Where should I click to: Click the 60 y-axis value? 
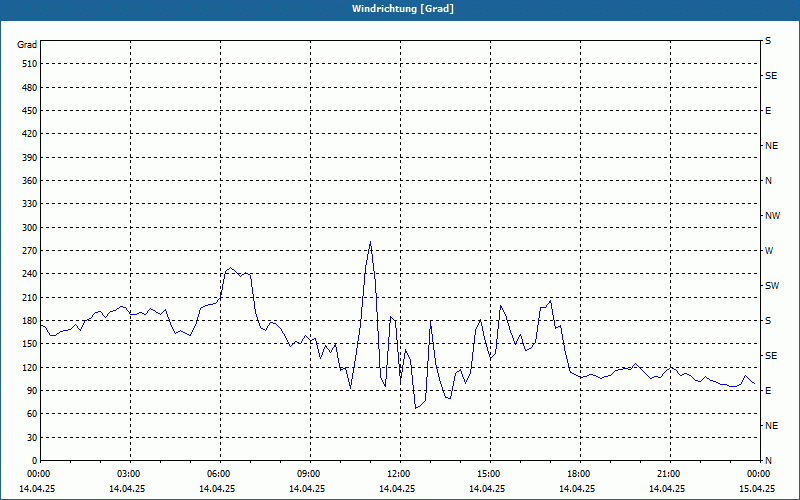click(32, 414)
